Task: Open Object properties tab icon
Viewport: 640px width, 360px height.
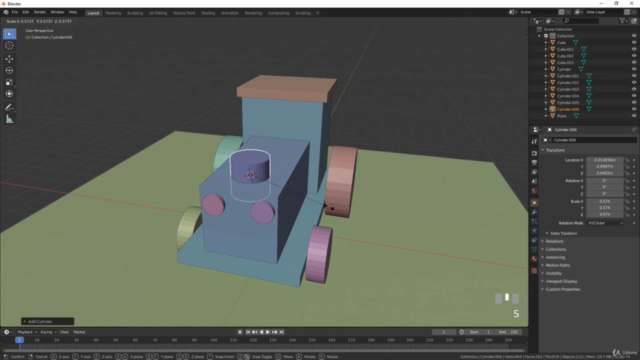Action: 534,203
